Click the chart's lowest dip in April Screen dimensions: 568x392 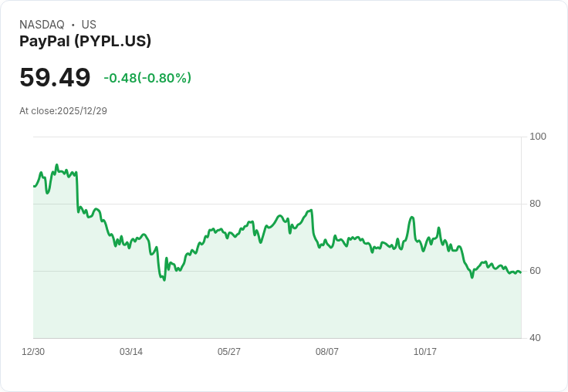pos(164,280)
